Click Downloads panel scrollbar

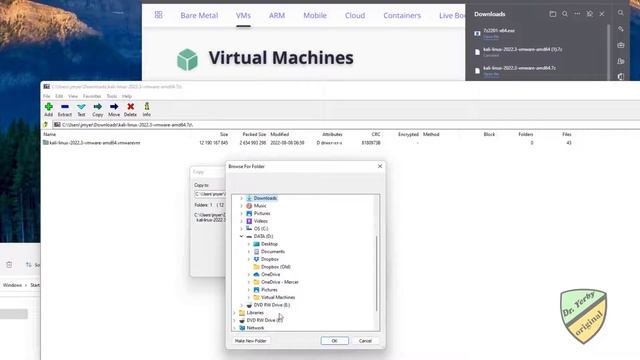click(609, 51)
